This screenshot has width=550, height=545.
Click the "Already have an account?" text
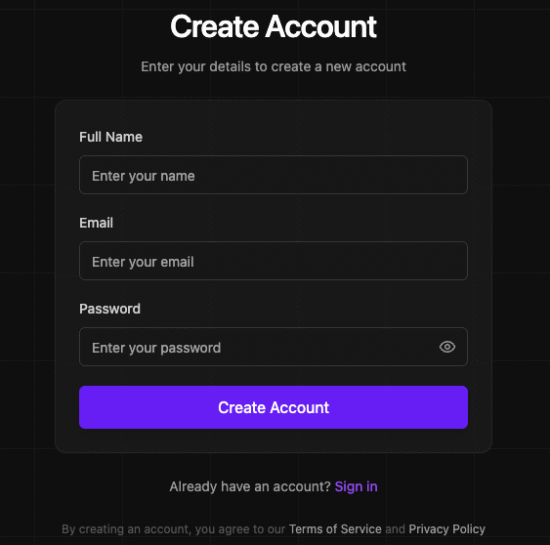[250, 486]
